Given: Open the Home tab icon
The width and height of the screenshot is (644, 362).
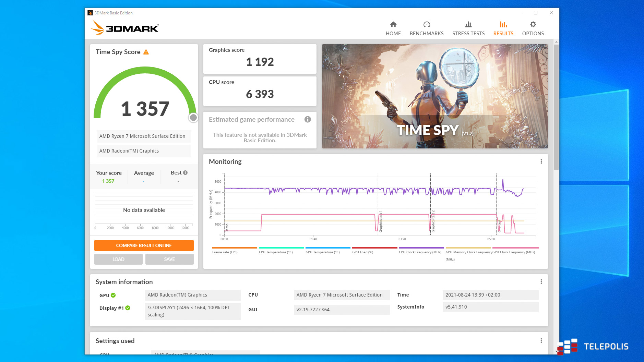Looking at the screenshot, I should coord(393,25).
